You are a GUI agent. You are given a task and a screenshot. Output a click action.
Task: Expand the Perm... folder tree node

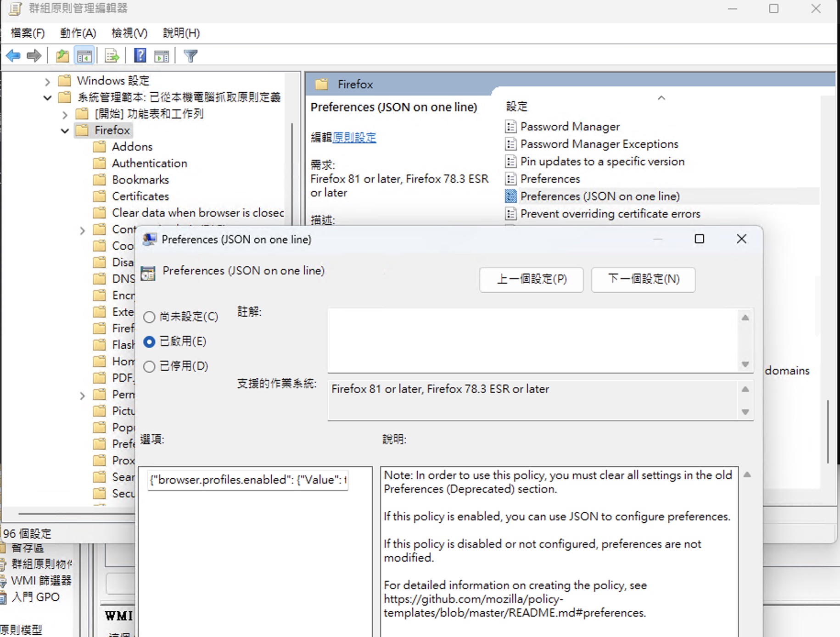pyautogui.click(x=82, y=396)
